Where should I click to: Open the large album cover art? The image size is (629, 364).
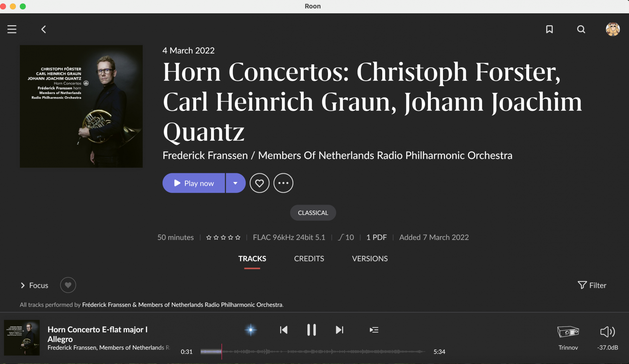[x=81, y=107]
